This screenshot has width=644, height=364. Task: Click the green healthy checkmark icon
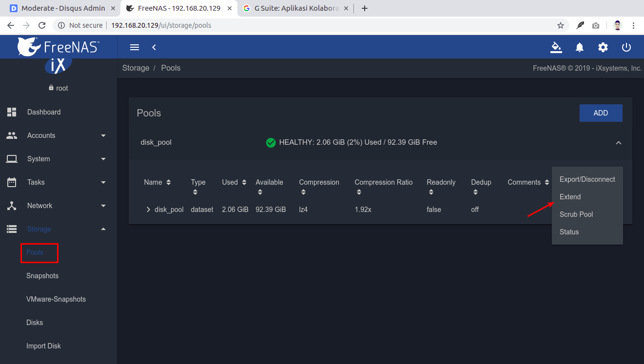pos(271,143)
